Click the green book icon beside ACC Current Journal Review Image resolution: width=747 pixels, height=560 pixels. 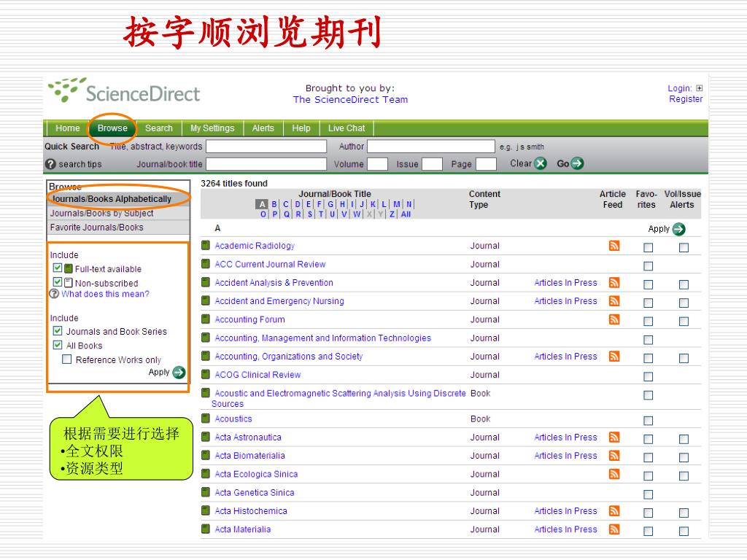(x=205, y=264)
